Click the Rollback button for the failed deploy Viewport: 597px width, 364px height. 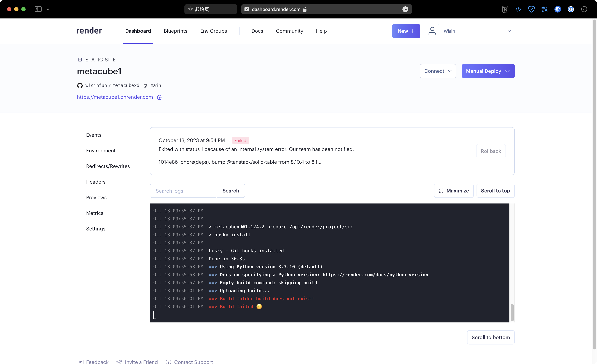click(491, 151)
